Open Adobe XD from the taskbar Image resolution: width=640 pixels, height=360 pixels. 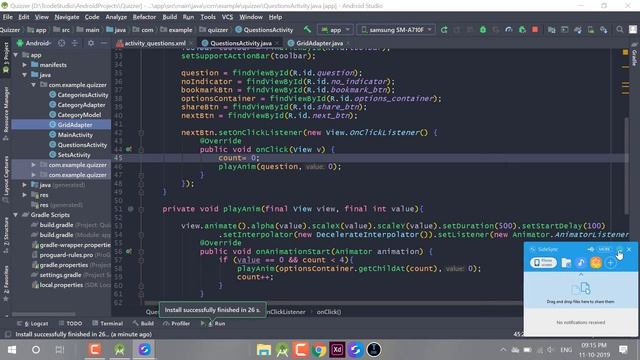(337, 350)
